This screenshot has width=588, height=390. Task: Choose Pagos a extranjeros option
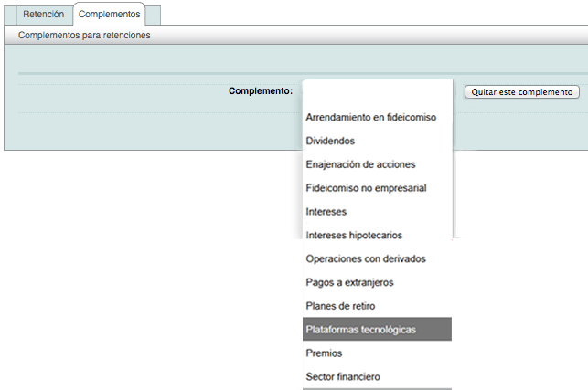tap(349, 282)
